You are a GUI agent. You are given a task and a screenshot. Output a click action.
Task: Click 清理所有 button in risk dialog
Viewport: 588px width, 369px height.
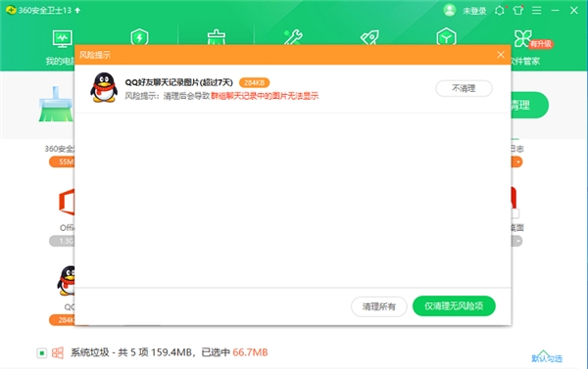click(378, 306)
